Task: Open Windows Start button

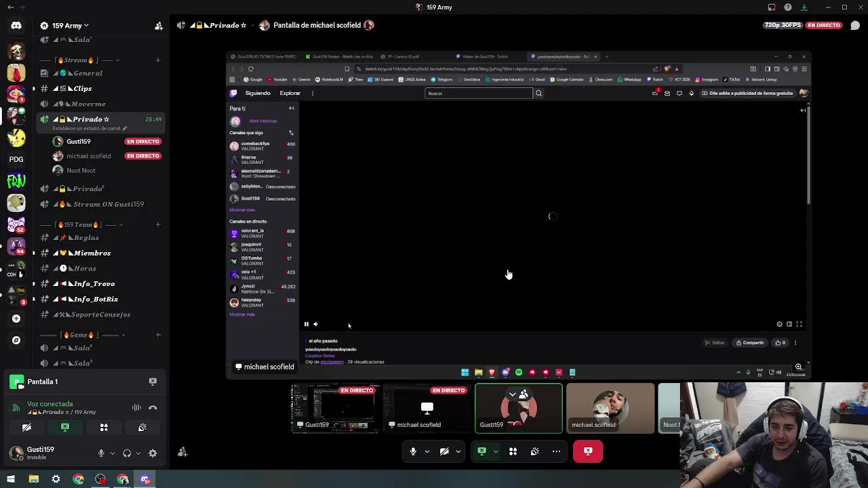Action: click(x=11, y=479)
